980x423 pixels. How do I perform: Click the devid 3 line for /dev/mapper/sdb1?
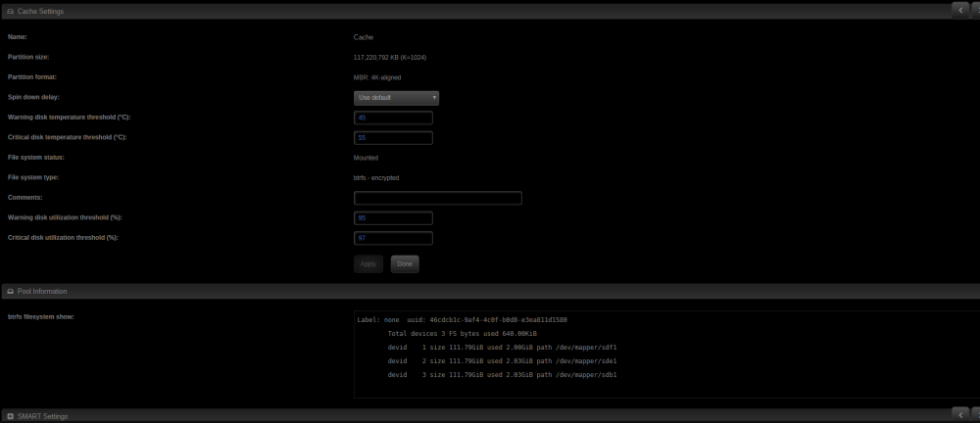pos(503,375)
